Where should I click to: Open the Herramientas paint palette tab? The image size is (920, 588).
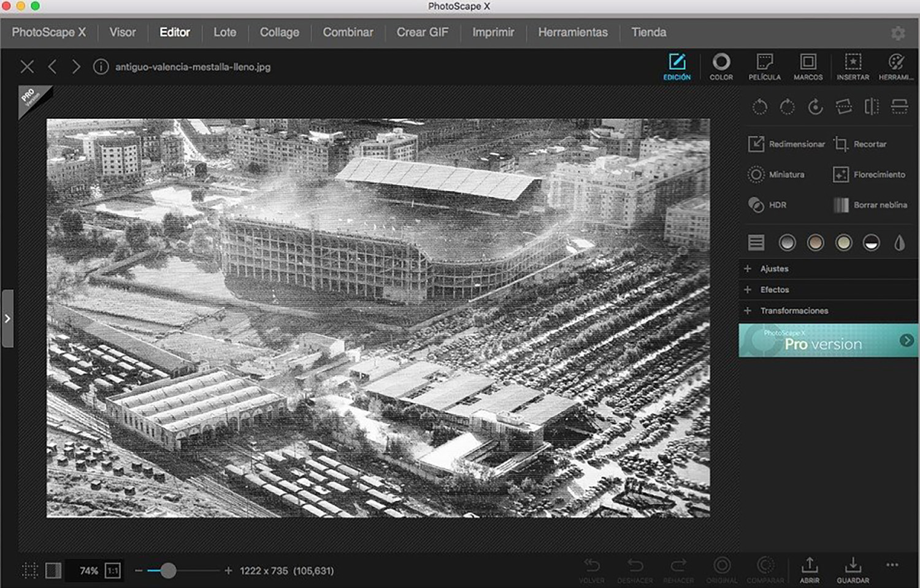tap(896, 67)
